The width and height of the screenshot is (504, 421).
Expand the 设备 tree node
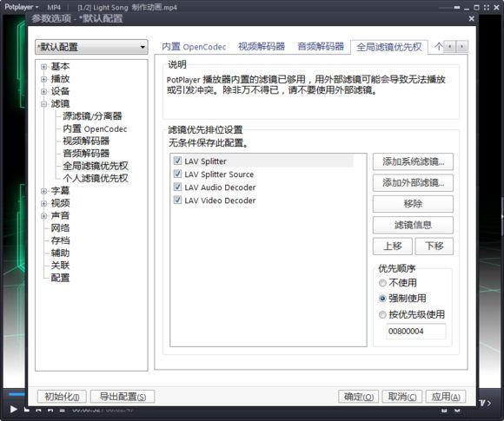[x=44, y=91]
